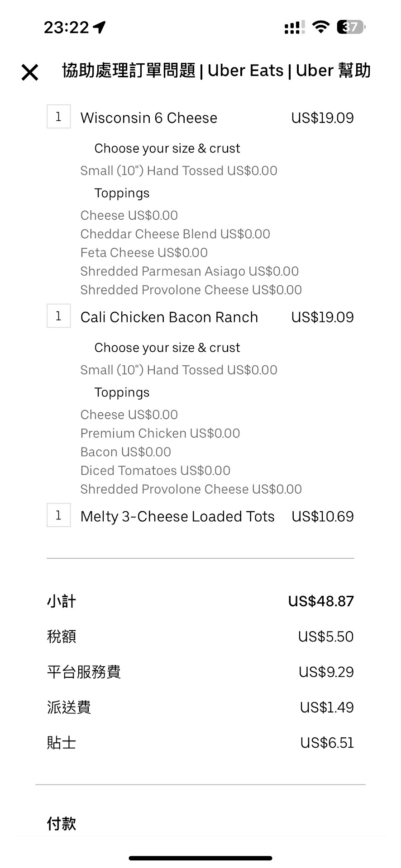The image size is (401, 868).
Task: Close the Uber Eats help page
Action: point(30,72)
